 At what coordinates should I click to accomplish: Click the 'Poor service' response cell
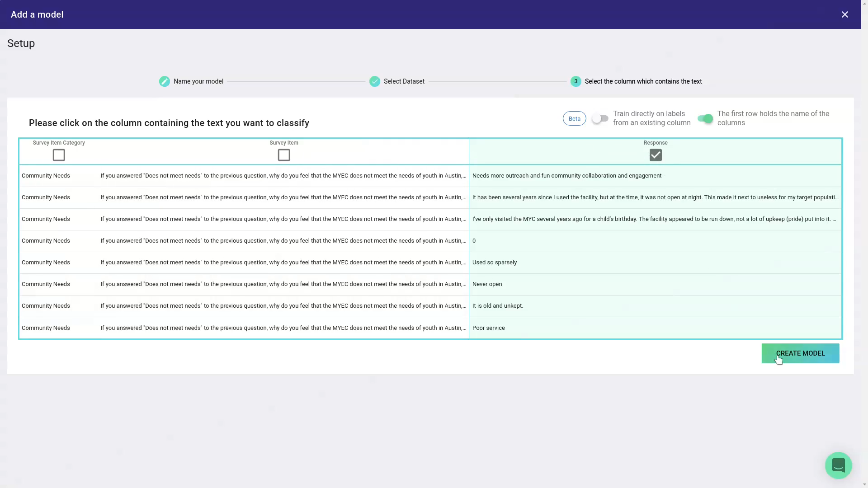coord(488,328)
